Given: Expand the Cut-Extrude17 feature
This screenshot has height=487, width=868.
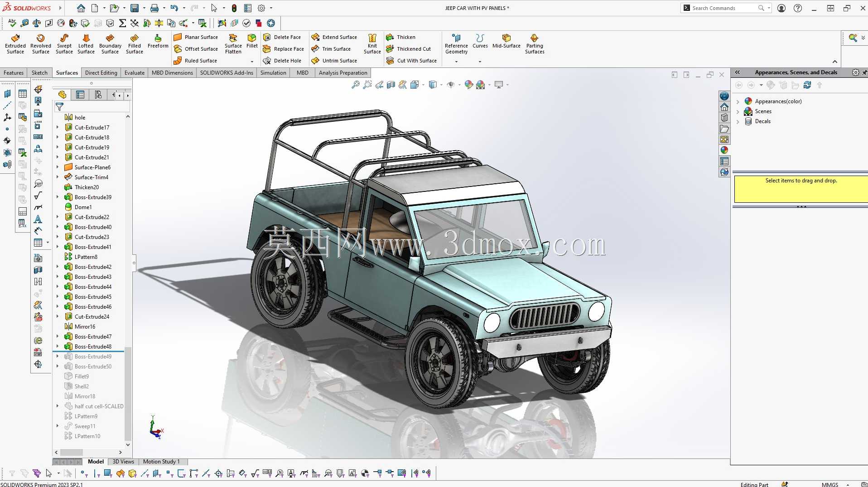Looking at the screenshot, I should [x=58, y=127].
